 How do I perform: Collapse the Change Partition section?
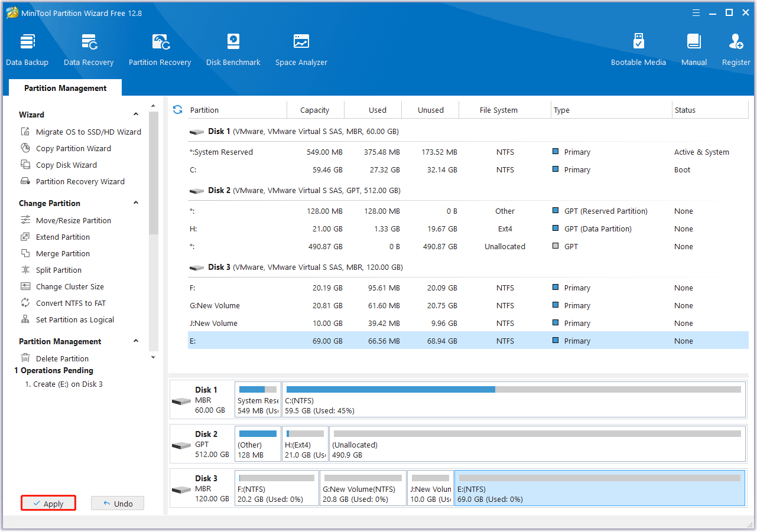tap(136, 203)
